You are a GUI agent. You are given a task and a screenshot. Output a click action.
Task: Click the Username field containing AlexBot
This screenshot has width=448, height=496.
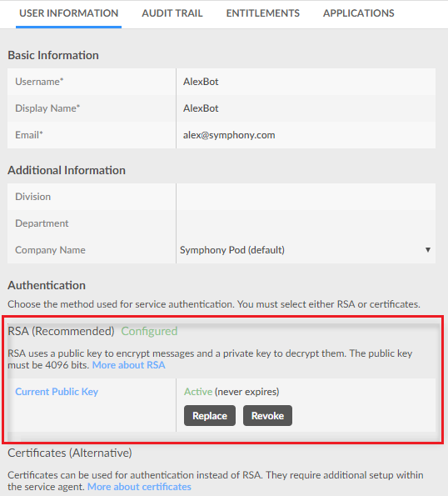click(306, 82)
